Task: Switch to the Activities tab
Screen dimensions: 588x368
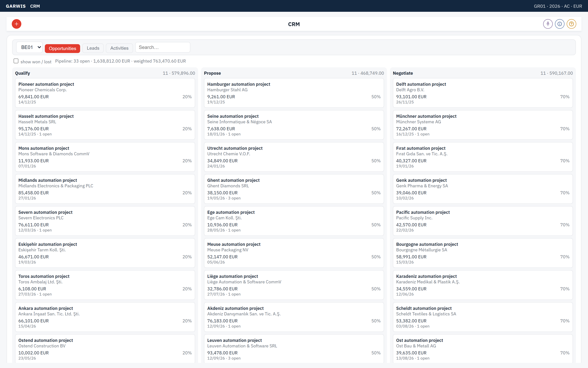Action: [x=119, y=48]
